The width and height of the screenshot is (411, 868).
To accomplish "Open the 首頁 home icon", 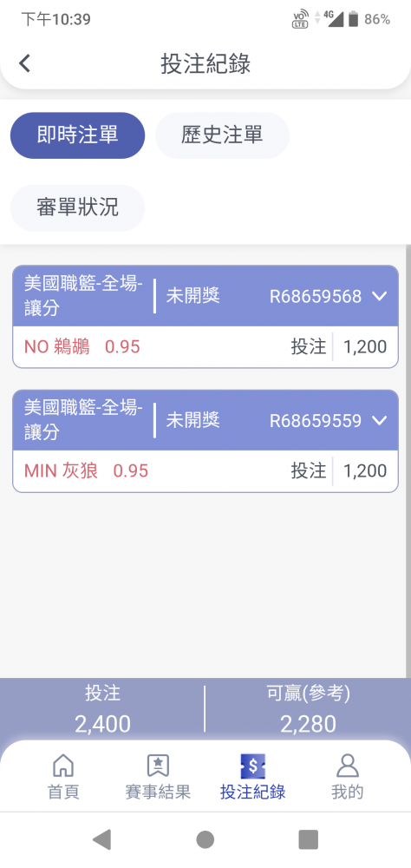I will coord(63,766).
